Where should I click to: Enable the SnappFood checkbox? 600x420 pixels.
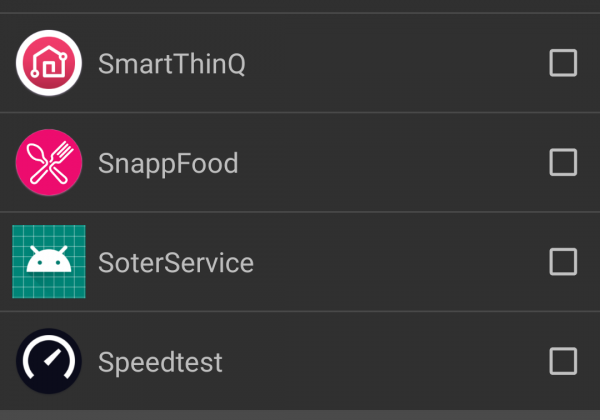563,162
